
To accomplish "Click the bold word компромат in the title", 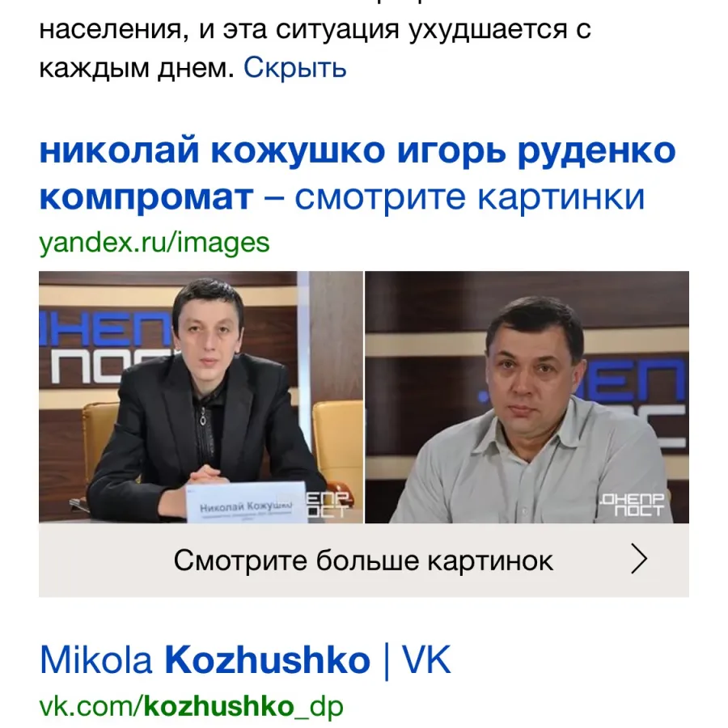I will click(146, 197).
